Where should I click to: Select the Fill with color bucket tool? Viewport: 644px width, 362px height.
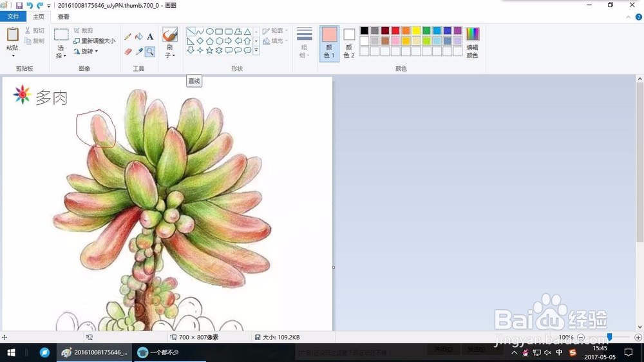pyautogui.click(x=139, y=37)
